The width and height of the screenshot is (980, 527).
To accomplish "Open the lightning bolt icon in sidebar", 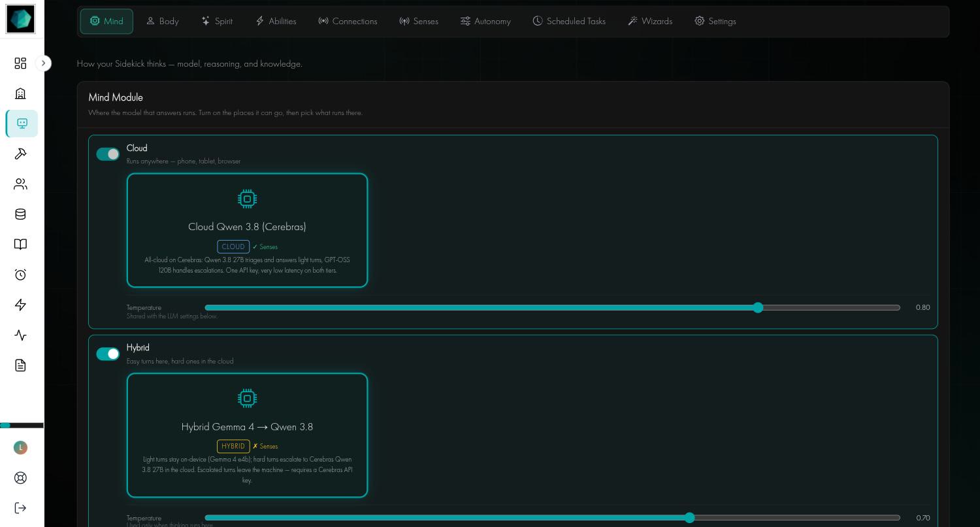I will coord(20,305).
